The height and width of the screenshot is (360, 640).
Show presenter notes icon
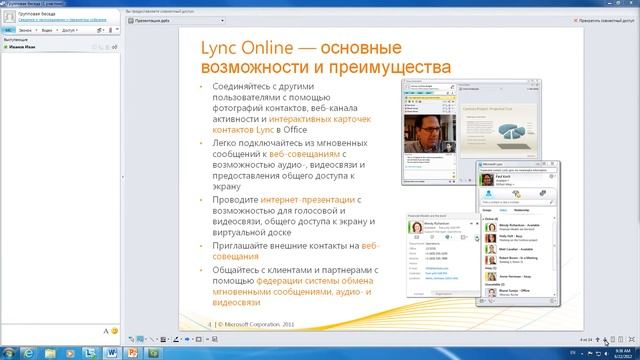click(x=620, y=339)
